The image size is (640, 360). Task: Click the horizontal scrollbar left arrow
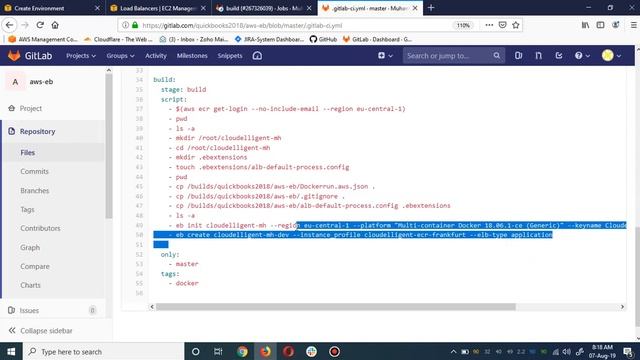pos(152,307)
